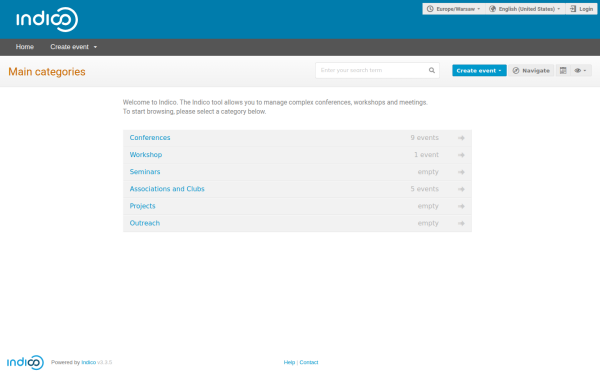The image size is (600, 375).
Task: Expand the blue Create event button
Action: pyautogui.click(x=479, y=70)
